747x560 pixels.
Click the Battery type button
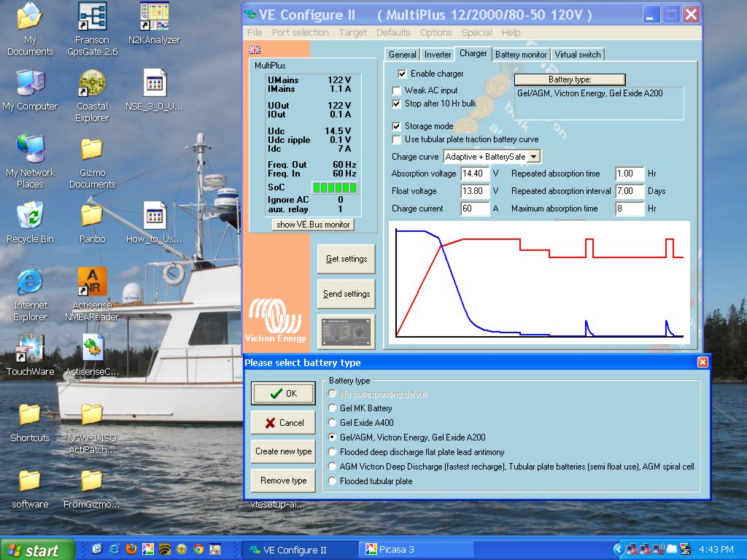[570, 79]
